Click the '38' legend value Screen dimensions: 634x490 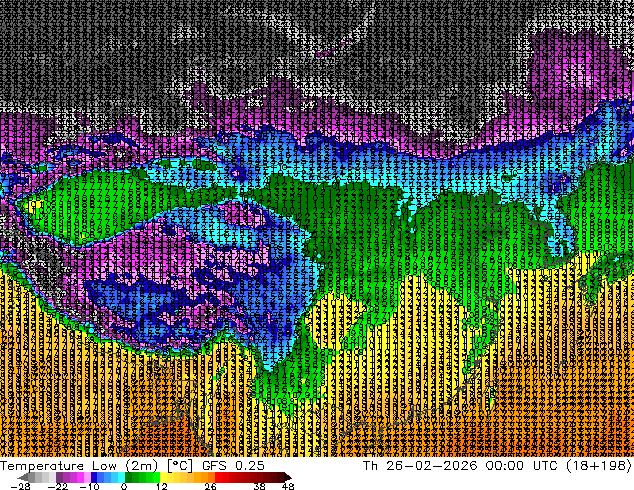[259, 486]
